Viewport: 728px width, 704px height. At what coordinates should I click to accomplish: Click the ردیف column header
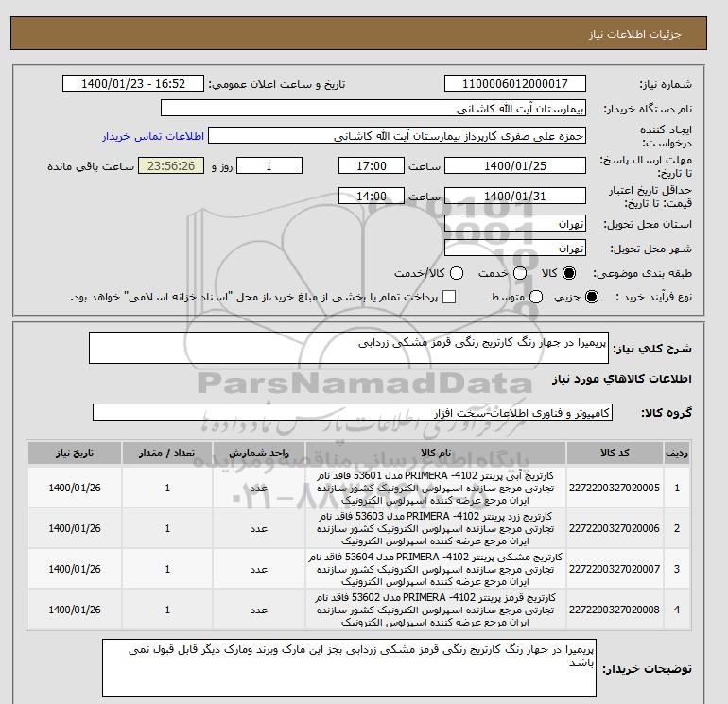click(x=677, y=453)
